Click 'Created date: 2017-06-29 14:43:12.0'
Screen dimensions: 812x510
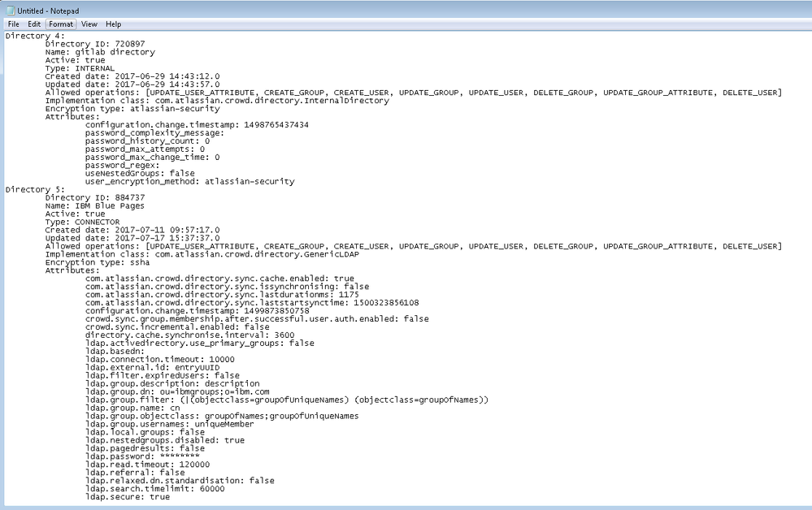132,76
